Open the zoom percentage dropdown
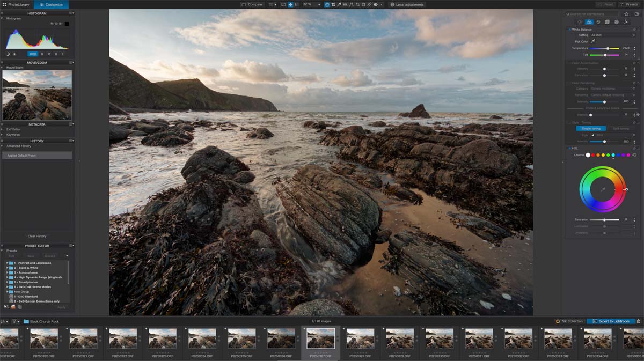The width and height of the screenshot is (644, 361). click(319, 4)
